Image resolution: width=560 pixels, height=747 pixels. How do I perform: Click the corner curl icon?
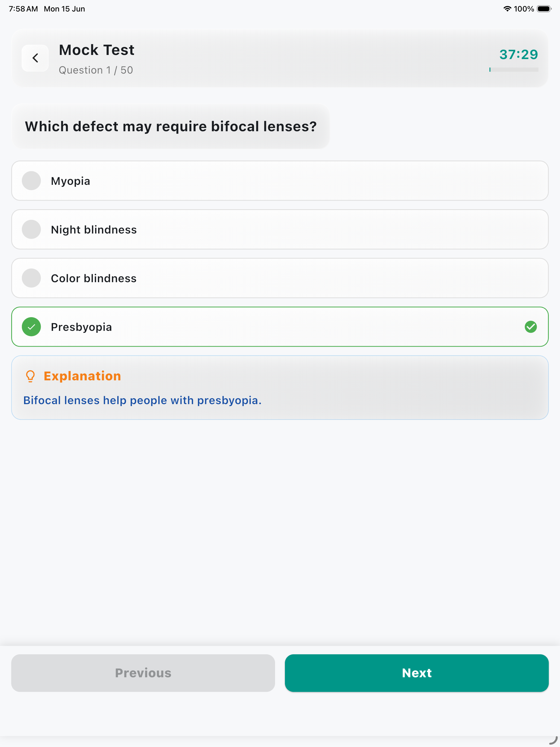click(553, 740)
